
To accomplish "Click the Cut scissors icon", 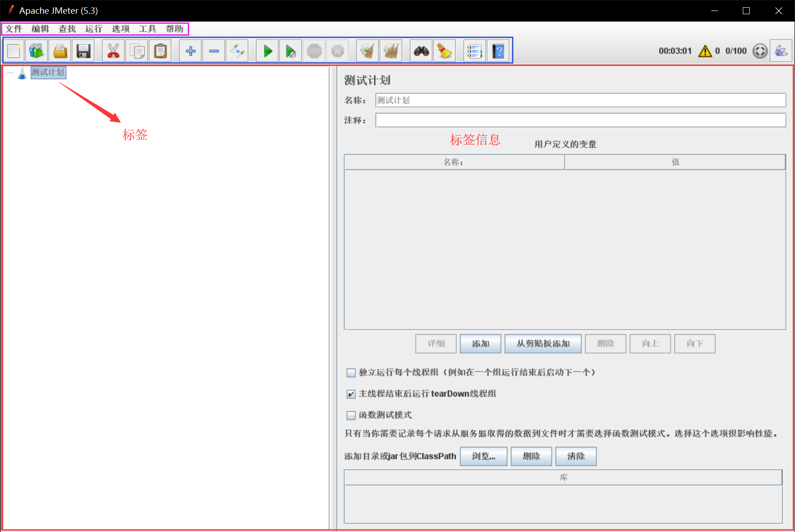I will tap(113, 51).
